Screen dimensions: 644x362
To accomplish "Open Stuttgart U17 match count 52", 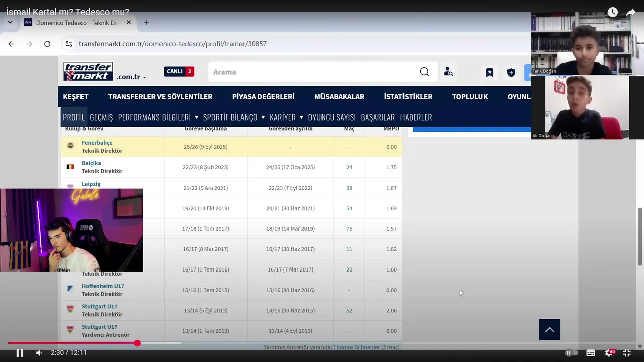I will coord(349,311).
